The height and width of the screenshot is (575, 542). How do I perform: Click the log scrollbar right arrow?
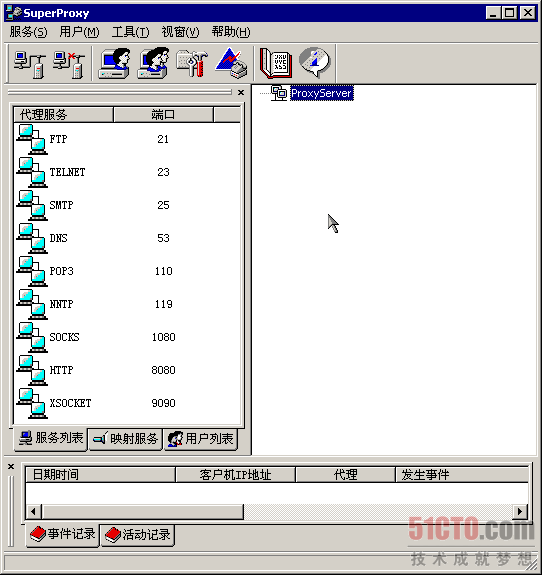pos(520,511)
